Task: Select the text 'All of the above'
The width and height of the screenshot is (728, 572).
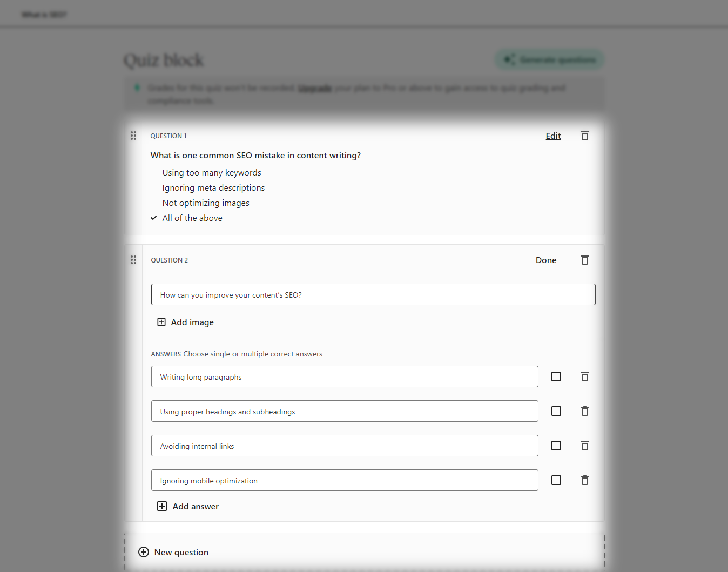Action: tap(192, 218)
